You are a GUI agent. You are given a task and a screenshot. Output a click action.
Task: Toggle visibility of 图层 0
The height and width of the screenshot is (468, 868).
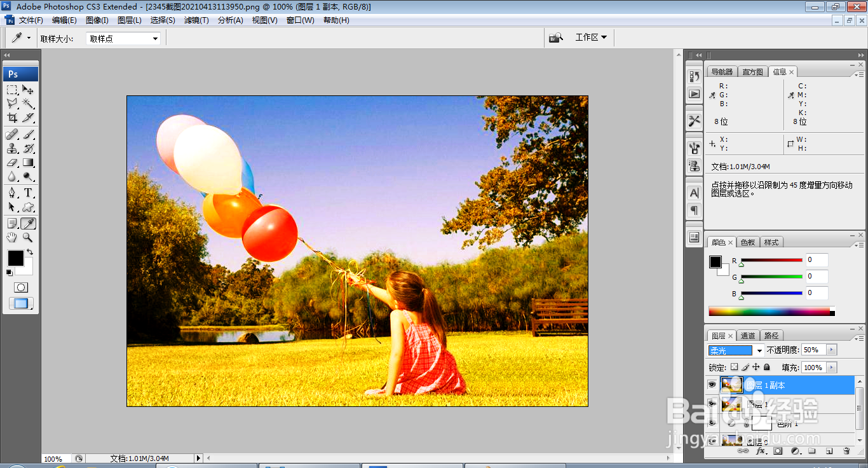712,440
